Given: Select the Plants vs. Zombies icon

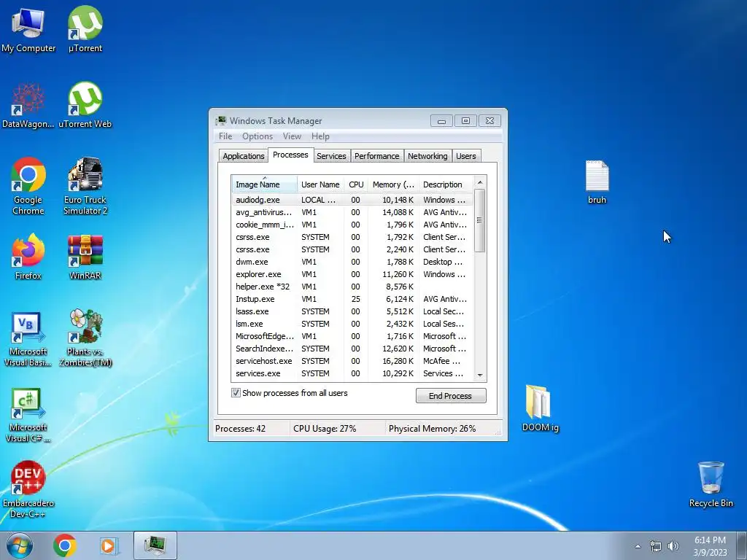Looking at the screenshot, I should 85,338.
